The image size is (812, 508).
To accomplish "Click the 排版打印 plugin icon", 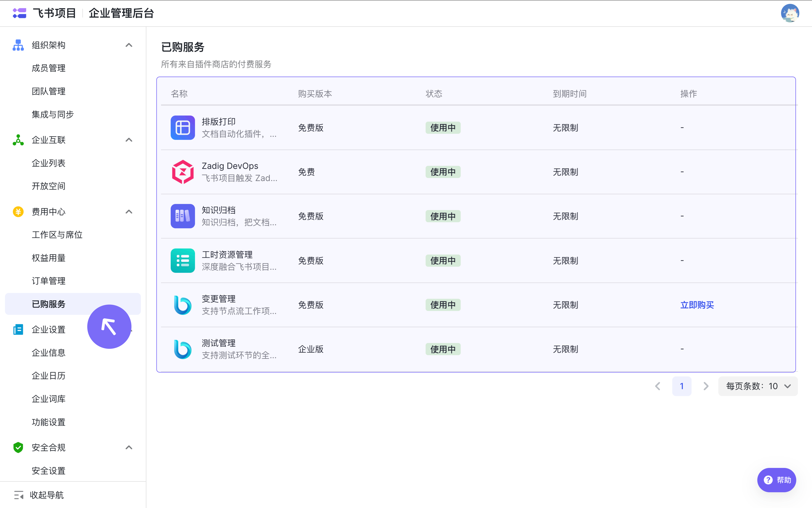I will pyautogui.click(x=183, y=128).
